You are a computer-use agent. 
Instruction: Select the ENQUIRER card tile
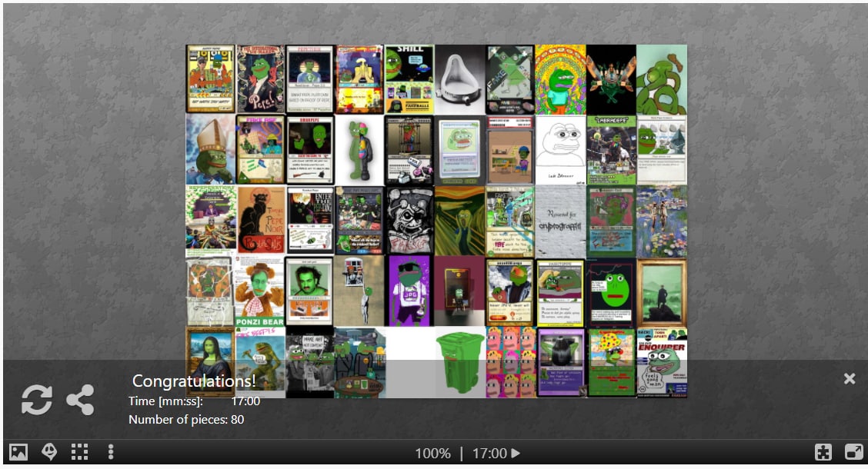click(662, 362)
